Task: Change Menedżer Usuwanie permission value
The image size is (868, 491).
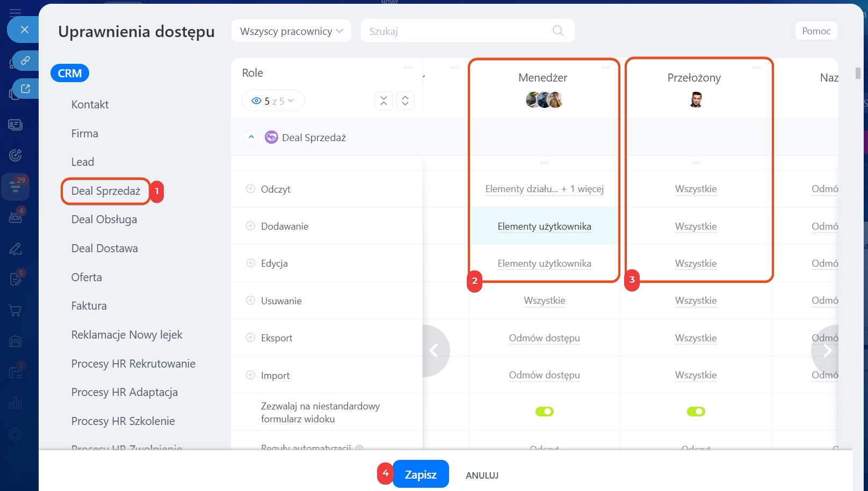Action: pos(544,301)
